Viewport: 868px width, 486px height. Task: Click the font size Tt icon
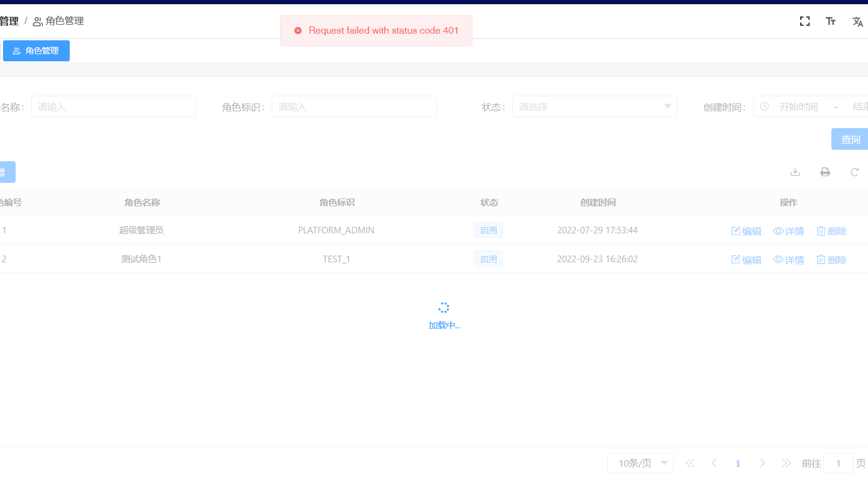point(830,21)
